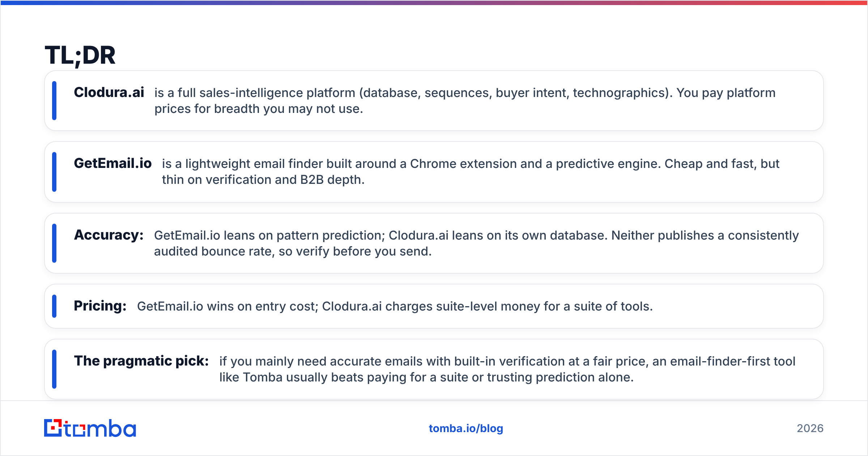
Task: Click the sentence mentioning Tomba built-in verification
Action: click(507, 369)
